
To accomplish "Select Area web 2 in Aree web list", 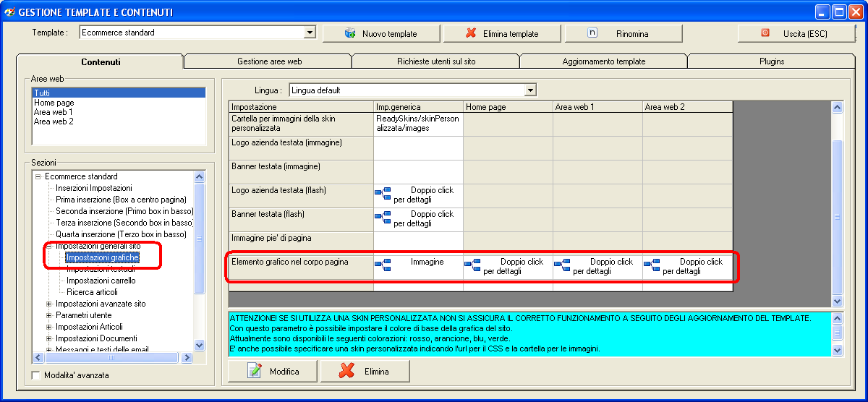I will click(x=119, y=121).
